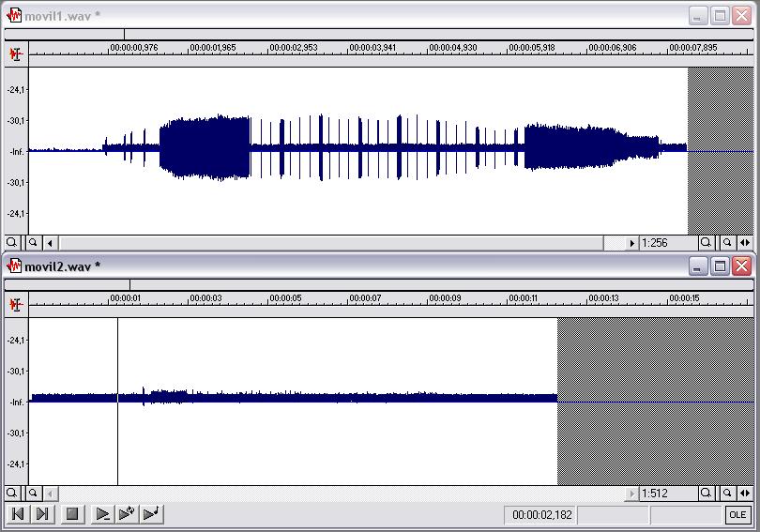Click the Play Looped button
This screenshot has height=532, width=760.
coord(127,514)
